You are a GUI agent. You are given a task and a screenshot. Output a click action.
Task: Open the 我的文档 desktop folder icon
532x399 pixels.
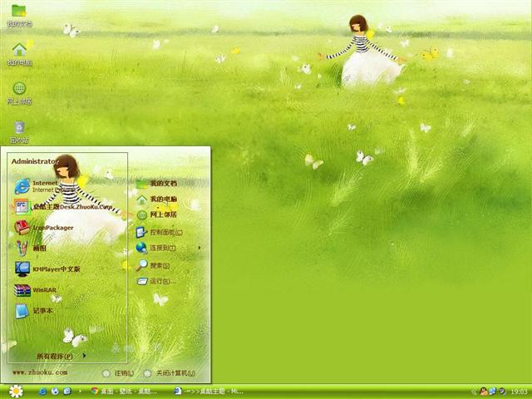click(19, 15)
